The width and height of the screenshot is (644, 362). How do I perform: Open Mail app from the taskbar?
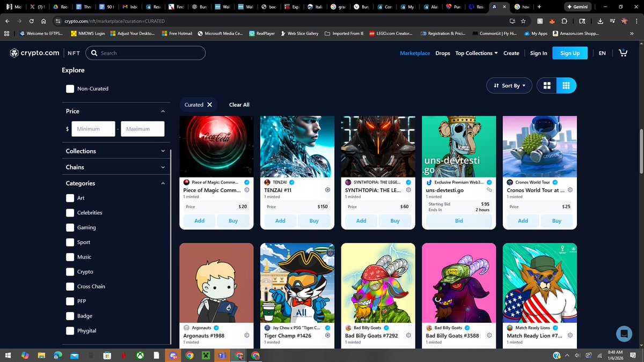pos(74,355)
